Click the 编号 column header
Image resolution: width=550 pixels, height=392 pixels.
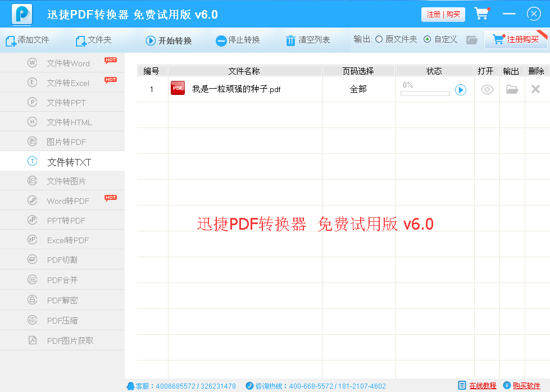pos(152,71)
